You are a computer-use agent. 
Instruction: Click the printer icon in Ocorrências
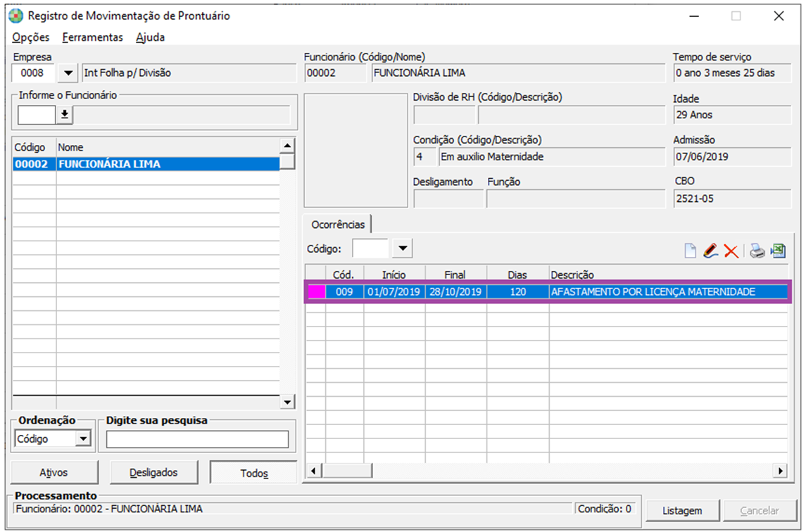pos(757,251)
